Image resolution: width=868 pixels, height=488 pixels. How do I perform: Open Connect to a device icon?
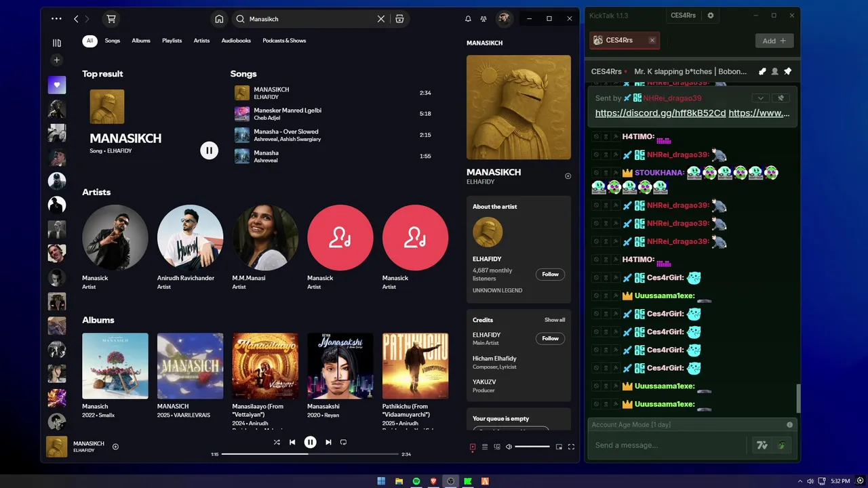pyautogui.click(x=497, y=447)
